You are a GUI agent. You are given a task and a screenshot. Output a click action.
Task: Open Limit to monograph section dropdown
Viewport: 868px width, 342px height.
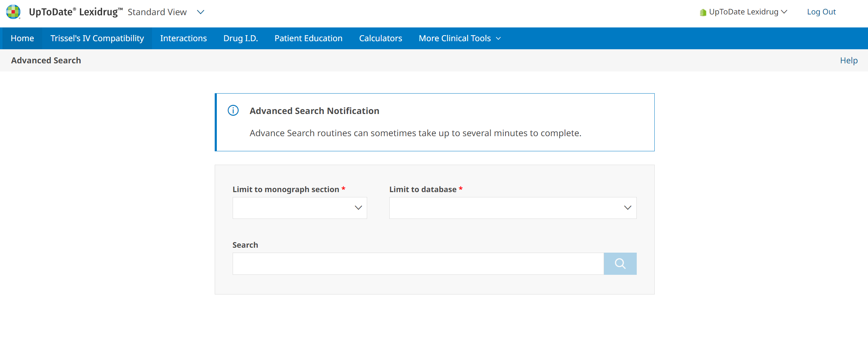point(300,208)
